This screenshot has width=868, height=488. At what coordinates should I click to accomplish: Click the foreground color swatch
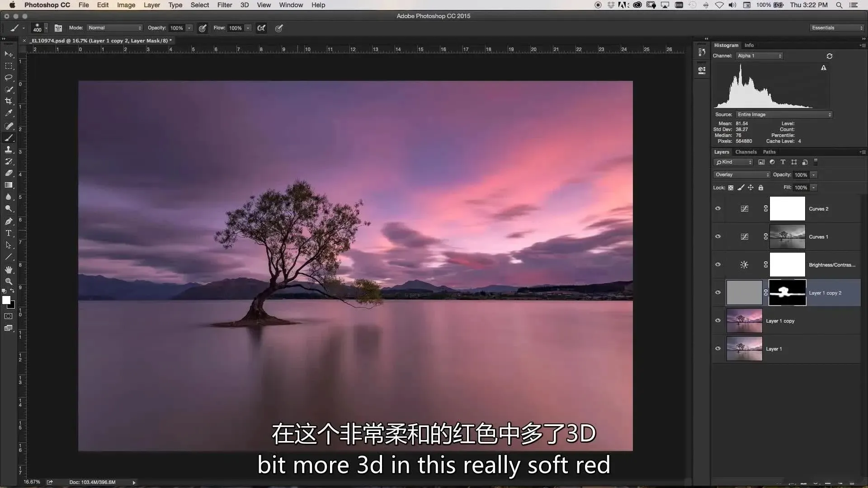click(x=6, y=300)
